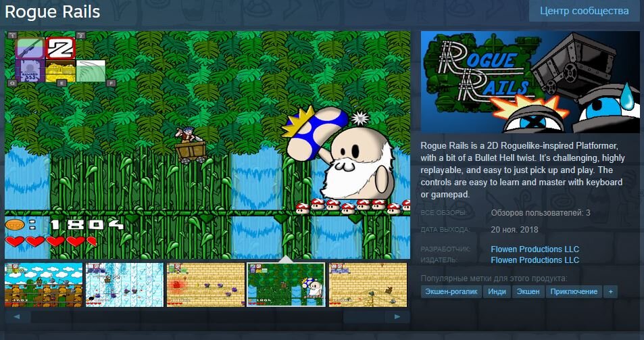The height and width of the screenshot is (340, 644).
Task: Open the Rogue Rails header capsule image
Action: [x=530, y=82]
